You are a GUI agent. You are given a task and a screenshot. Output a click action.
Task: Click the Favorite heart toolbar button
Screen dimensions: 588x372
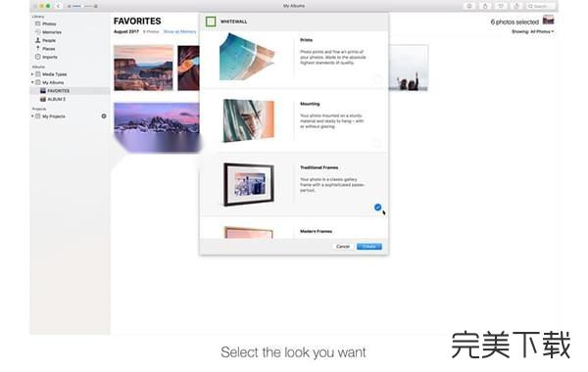[x=501, y=6]
